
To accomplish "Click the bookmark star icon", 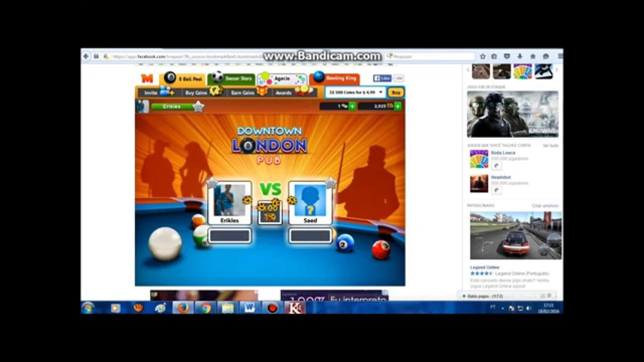I will [x=482, y=56].
